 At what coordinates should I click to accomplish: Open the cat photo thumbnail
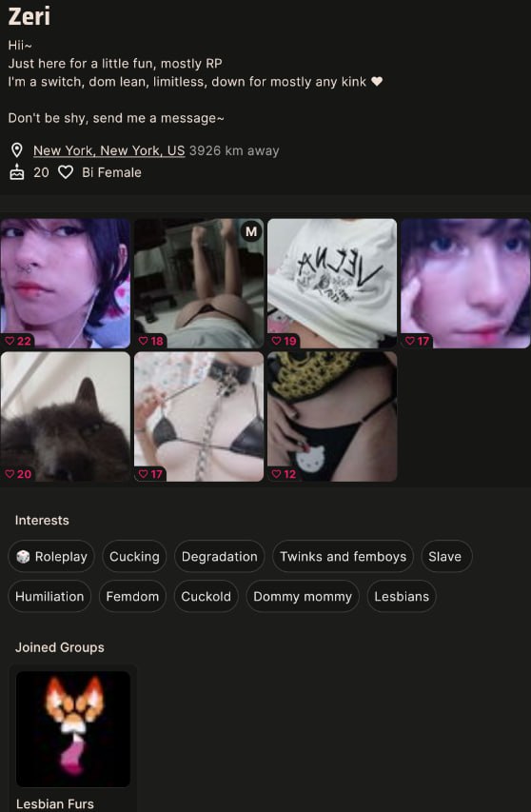66,417
